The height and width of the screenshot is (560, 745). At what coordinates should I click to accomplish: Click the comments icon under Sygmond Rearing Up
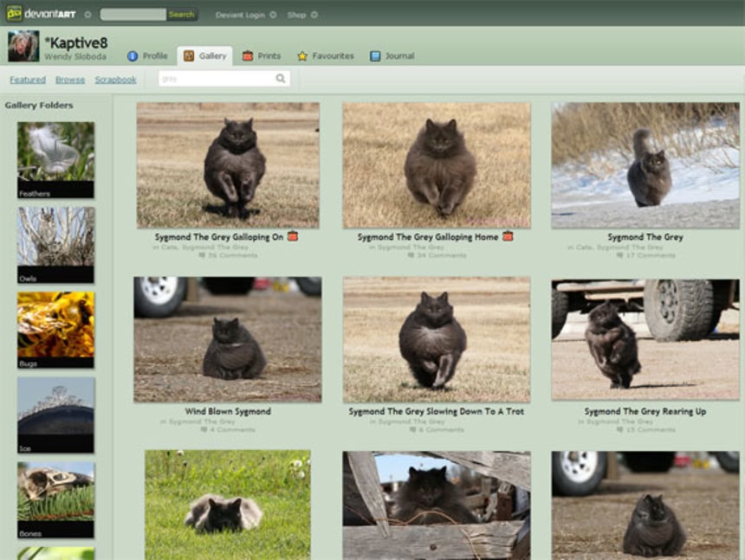[x=618, y=430]
